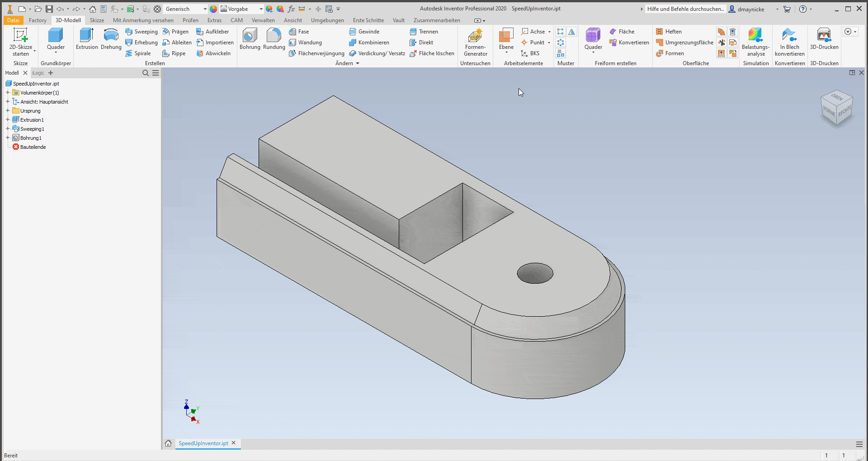Image resolution: width=868 pixels, height=461 pixels.
Task: Switch to the Skizze ribbon tab
Action: [97, 20]
